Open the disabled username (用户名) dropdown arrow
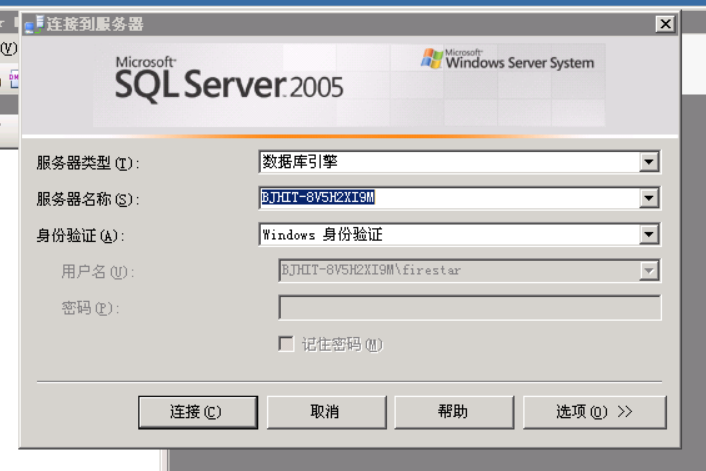The image size is (706, 471). (649, 271)
